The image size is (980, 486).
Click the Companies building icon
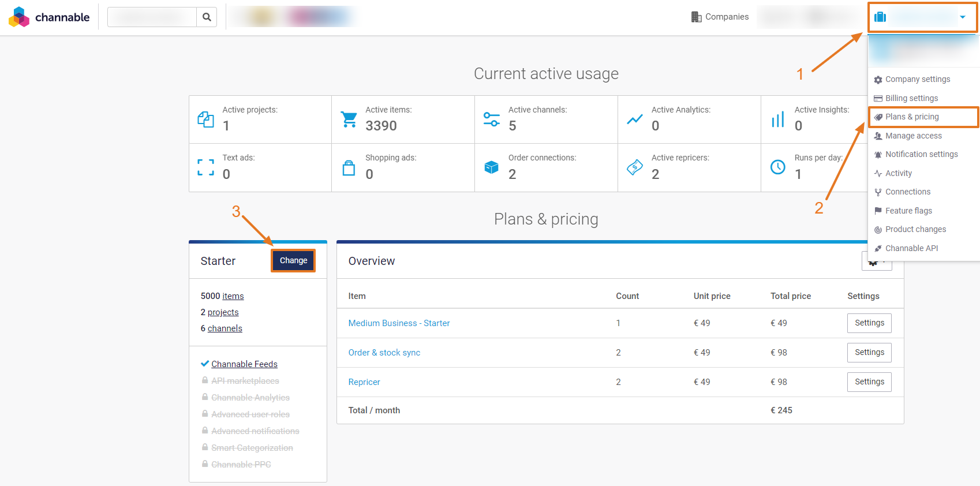(x=696, y=17)
